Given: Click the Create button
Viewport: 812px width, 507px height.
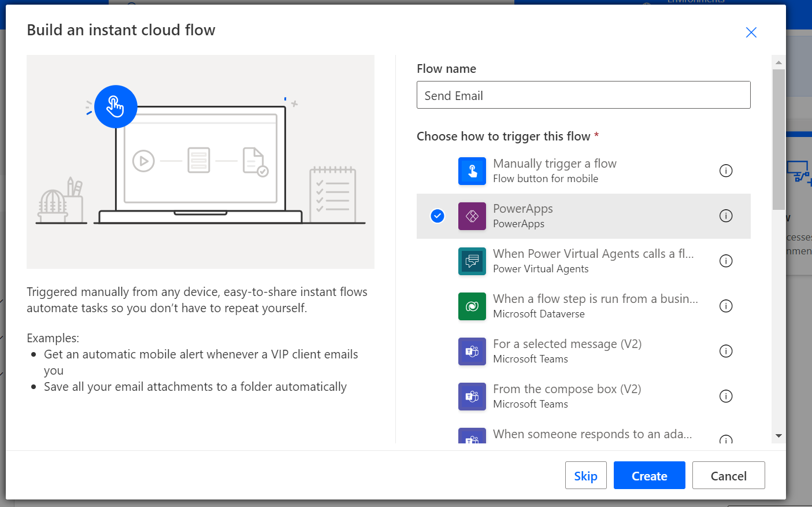Looking at the screenshot, I should point(650,475).
